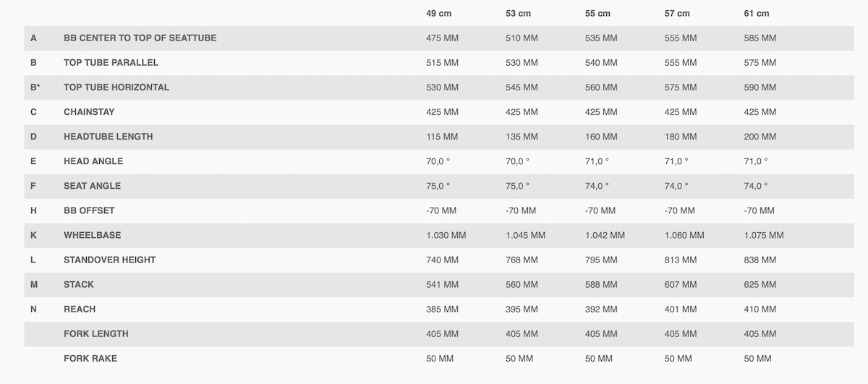This screenshot has width=868, height=384.
Task: Select the HEADTUBE LENGTH row label
Action: point(108,137)
